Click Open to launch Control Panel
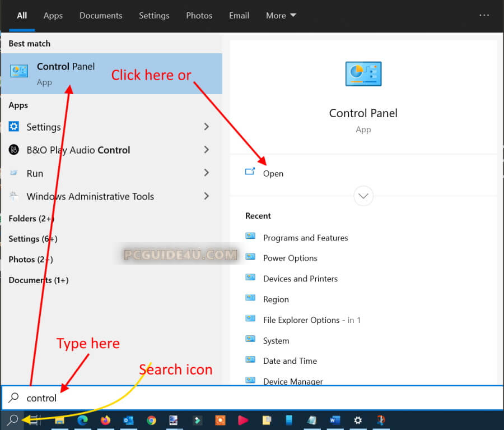The height and width of the screenshot is (430, 504). click(x=273, y=173)
